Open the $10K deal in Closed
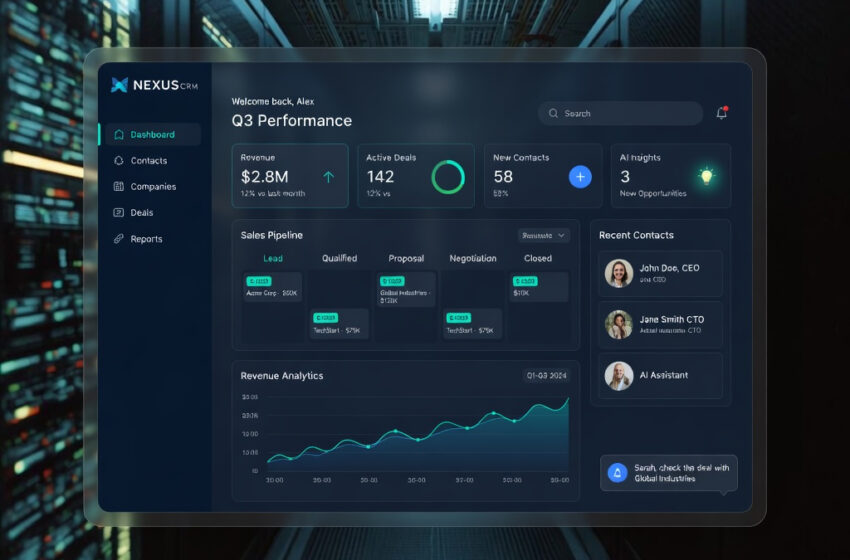 tap(539, 287)
